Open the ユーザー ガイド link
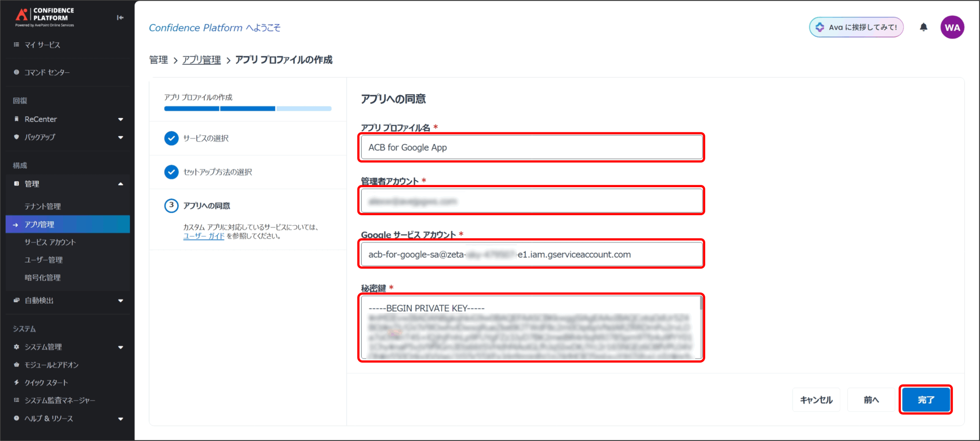The image size is (980, 441). point(204,236)
